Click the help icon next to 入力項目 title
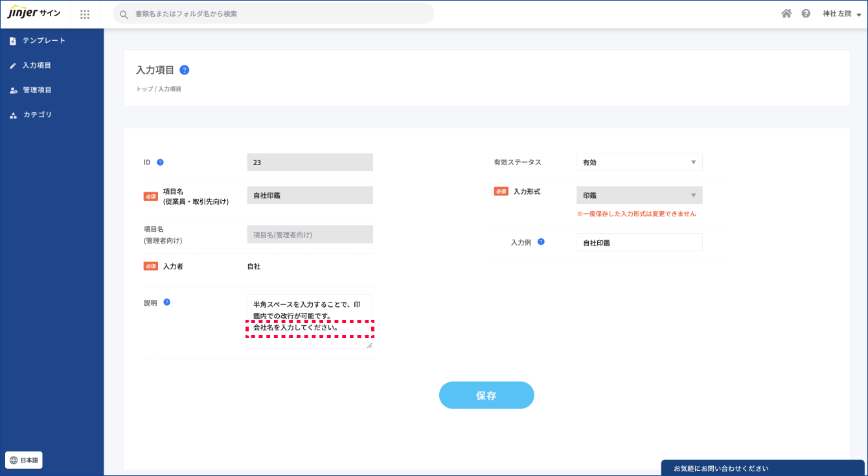The width and height of the screenshot is (868, 476). pos(185,70)
